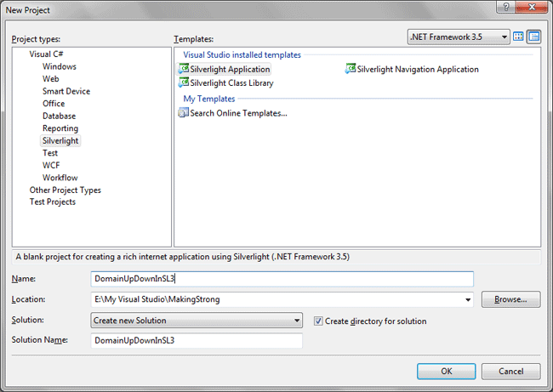This screenshot has height=392, width=553.
Task: Click the help question mark button
Action: point(505,8)
